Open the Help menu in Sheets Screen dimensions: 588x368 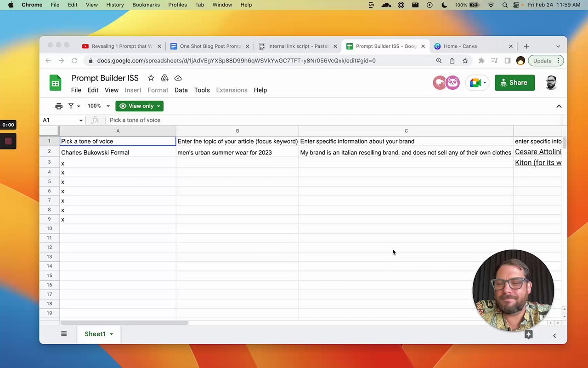[x=260, y=90]
